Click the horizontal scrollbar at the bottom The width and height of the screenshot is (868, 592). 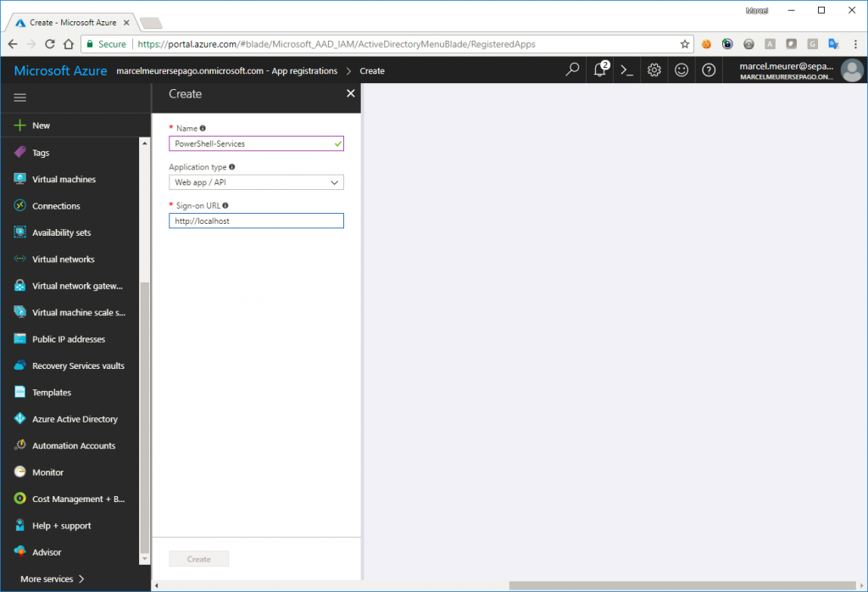coord(682,585)
